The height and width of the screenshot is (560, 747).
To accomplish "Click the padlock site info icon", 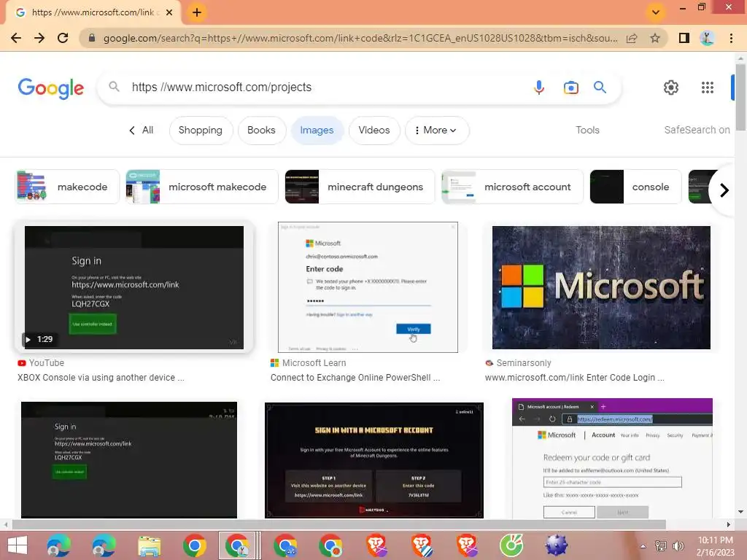I will [92, 38].
